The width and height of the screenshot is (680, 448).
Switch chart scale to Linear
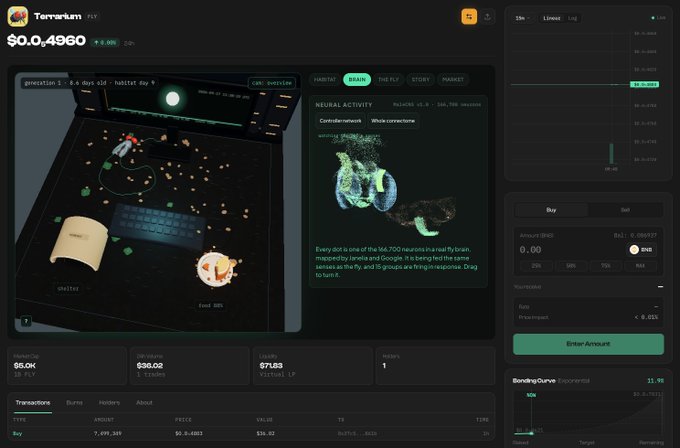[552, 18]
